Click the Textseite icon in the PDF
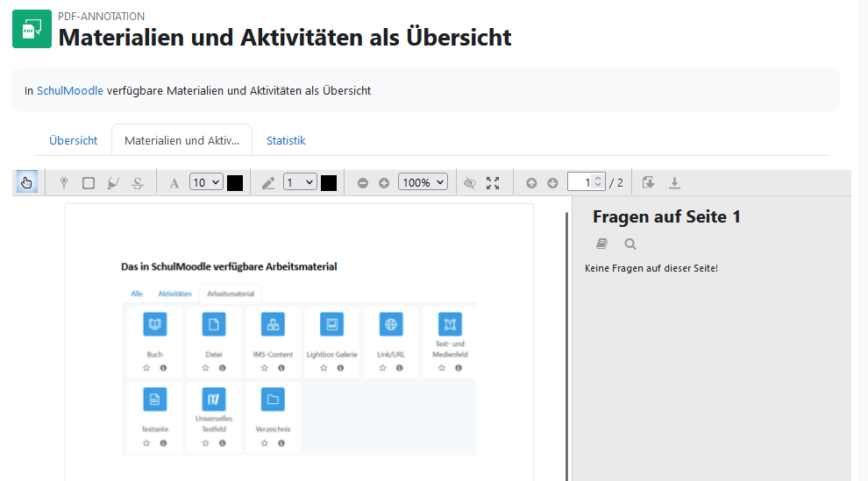 tap(155, 400)
